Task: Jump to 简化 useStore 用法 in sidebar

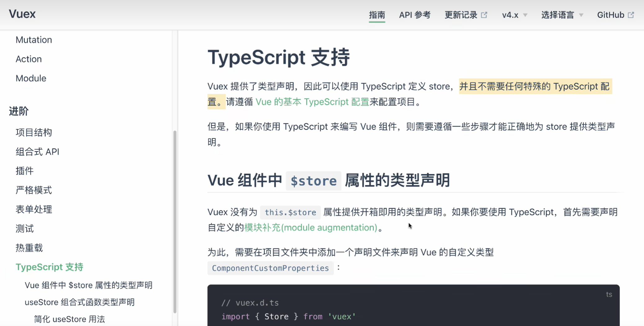Action: (x=69, y=319)
